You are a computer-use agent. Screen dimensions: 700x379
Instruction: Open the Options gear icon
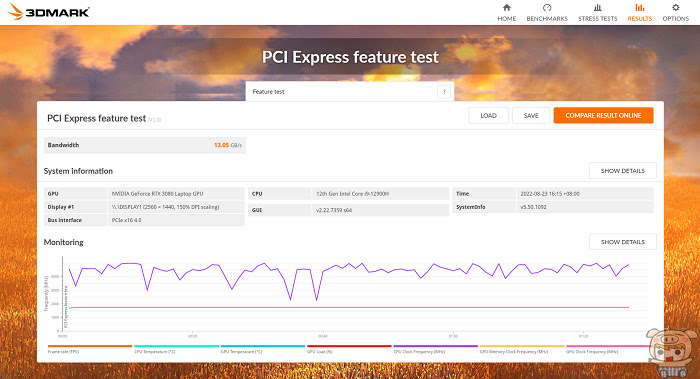675,8
